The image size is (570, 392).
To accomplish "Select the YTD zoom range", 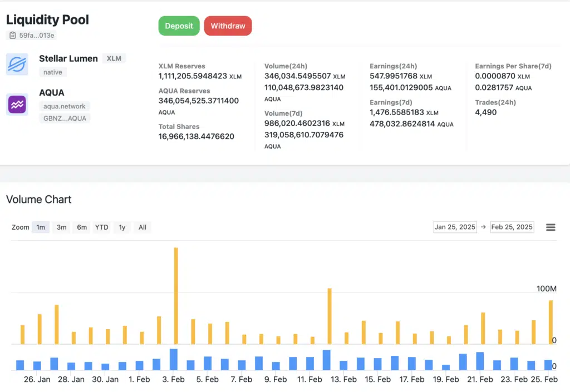I will click(102, 227).
